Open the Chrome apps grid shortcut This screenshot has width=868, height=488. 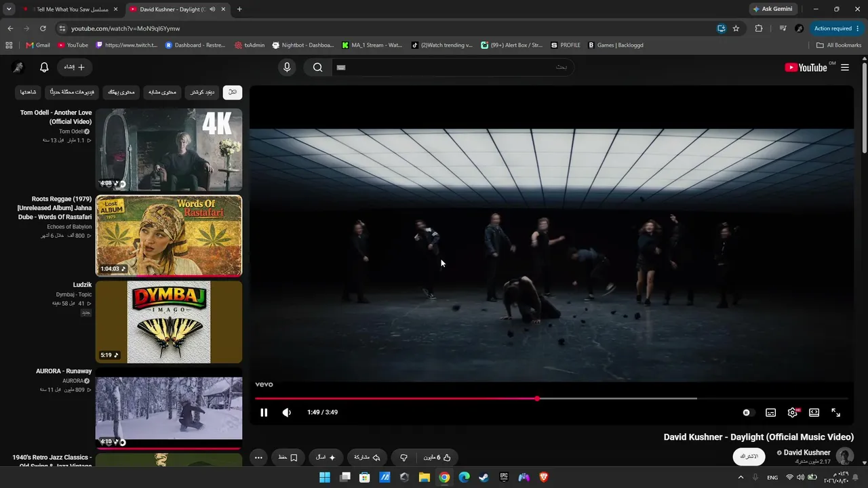click(x=9, y=45)
